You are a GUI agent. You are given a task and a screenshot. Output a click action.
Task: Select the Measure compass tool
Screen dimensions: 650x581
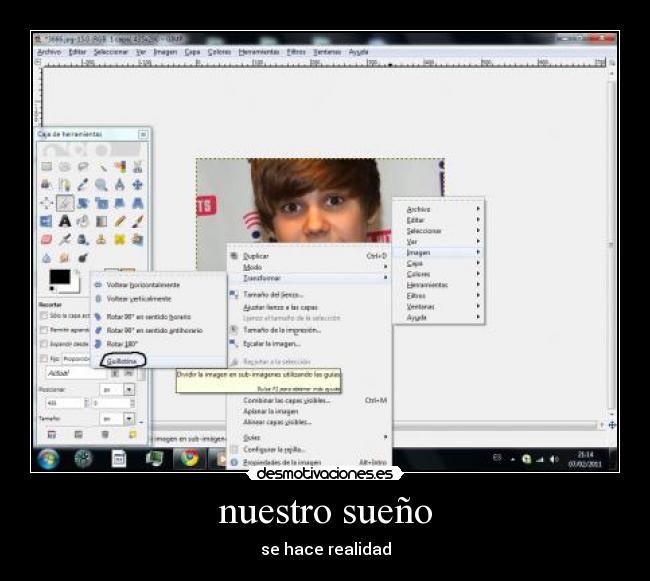coord(119,185)
